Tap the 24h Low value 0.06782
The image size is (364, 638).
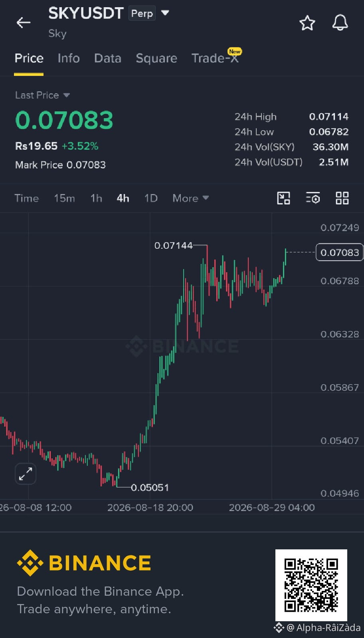[329, 132]
